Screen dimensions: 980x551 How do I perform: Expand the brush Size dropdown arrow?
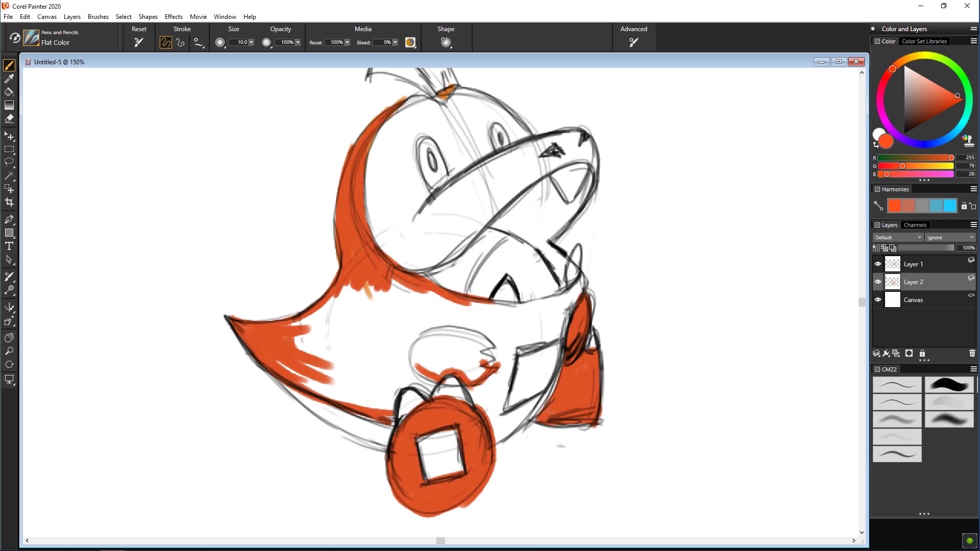click(251, 42)
